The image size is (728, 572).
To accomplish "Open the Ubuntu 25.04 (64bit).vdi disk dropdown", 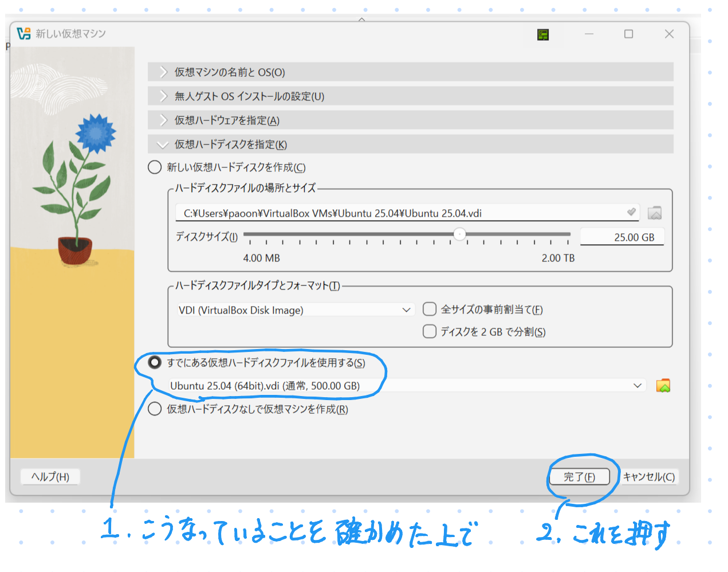I will [x=407, y=386].
